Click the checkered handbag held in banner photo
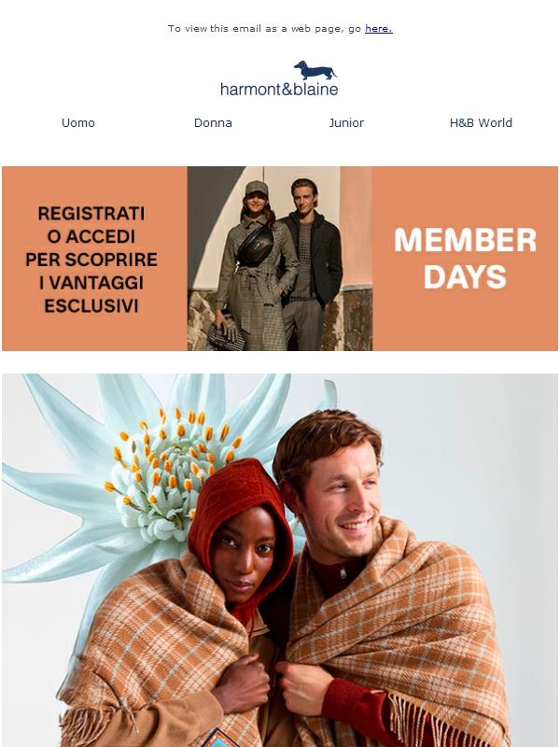Image resolution: width=560 pixels, height=747 pixels. [226, 336]
